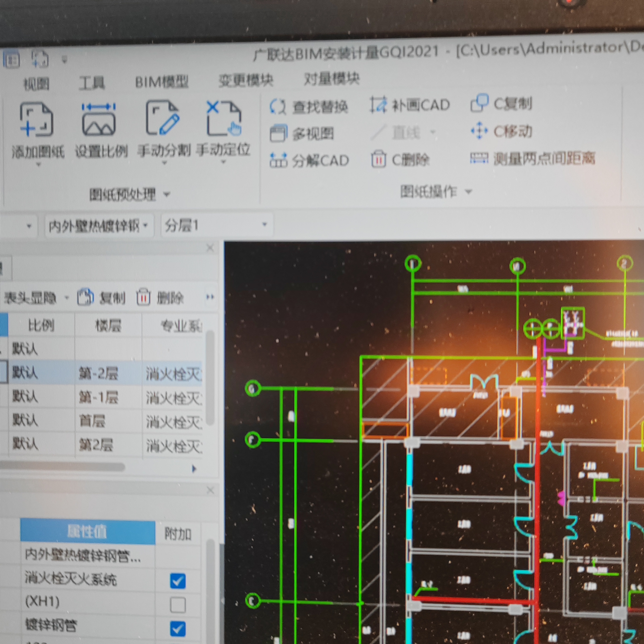Expand the 手动分割 dropdown arrow
Image resolution: width=644 pixels, height=644 pixels.
(x=164, y=163)
